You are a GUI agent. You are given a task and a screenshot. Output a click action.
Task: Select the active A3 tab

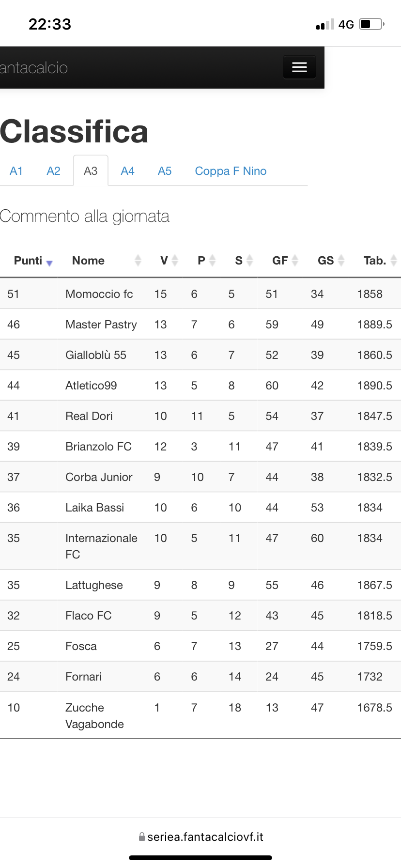(91, 171)
